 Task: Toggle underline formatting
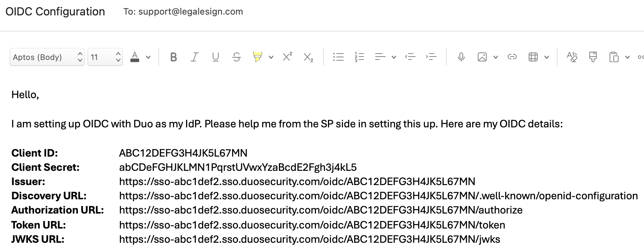[x=215, y=57]
